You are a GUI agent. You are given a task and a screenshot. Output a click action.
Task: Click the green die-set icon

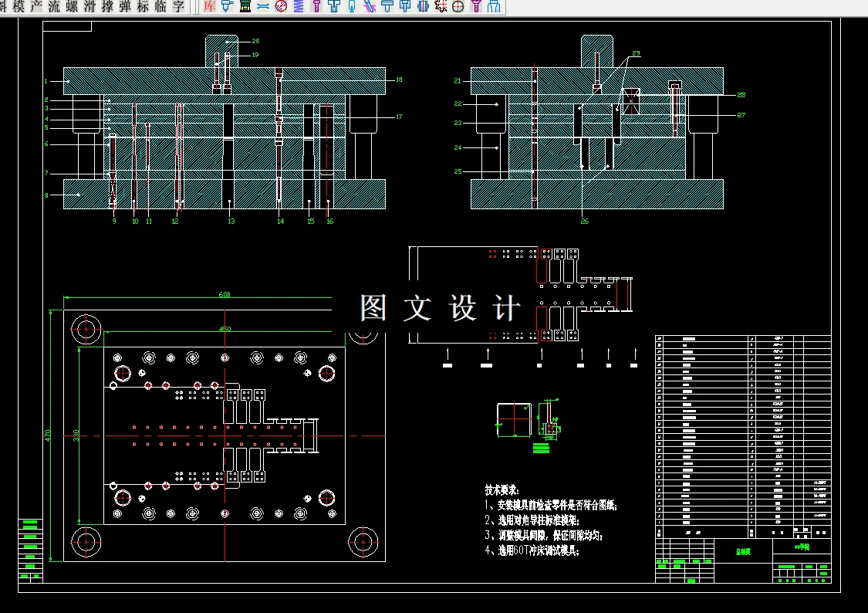point(245,7)
